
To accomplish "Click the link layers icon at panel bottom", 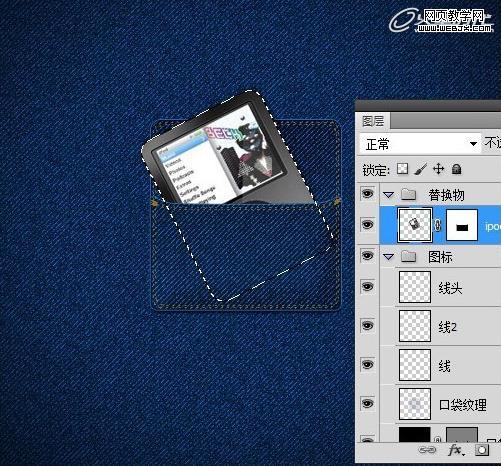I will (x=427, y=450).
